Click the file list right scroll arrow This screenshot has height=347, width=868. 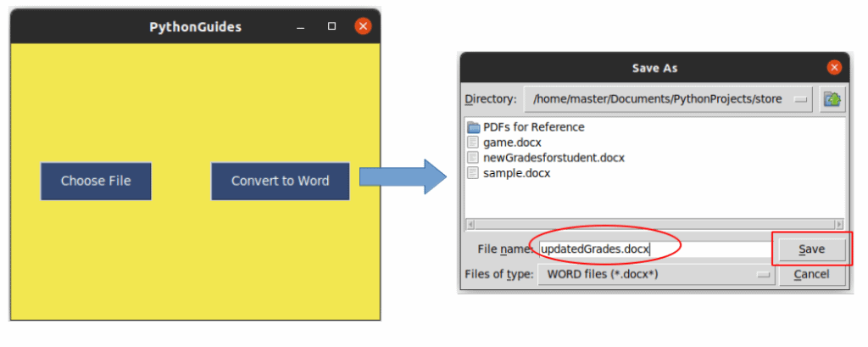coord(840,225)
